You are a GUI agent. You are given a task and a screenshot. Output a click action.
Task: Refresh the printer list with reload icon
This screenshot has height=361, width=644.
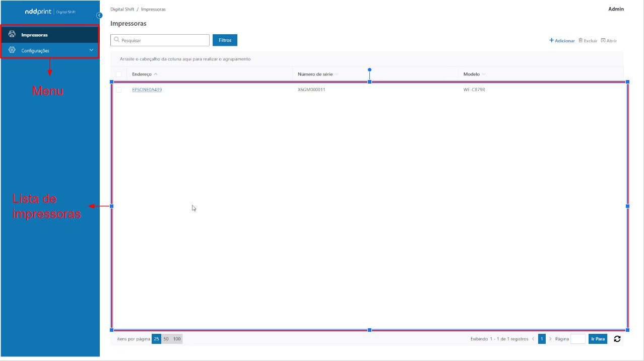point(617,339)
